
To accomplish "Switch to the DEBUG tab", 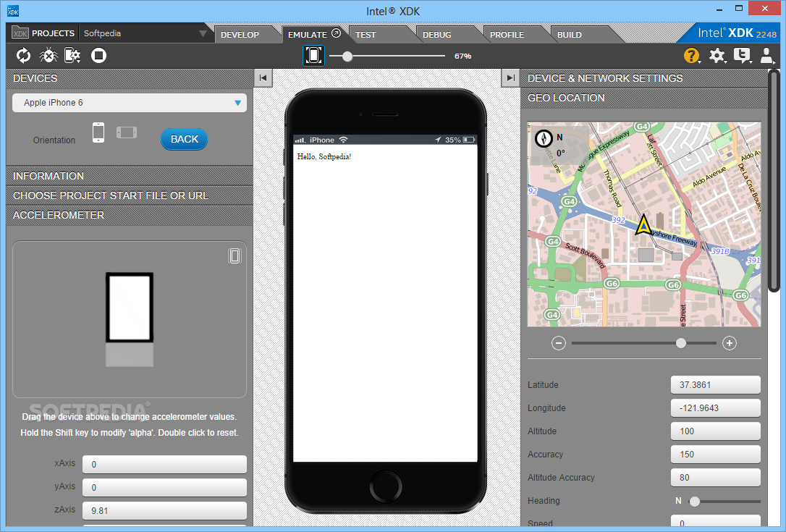I will [436, 35].
